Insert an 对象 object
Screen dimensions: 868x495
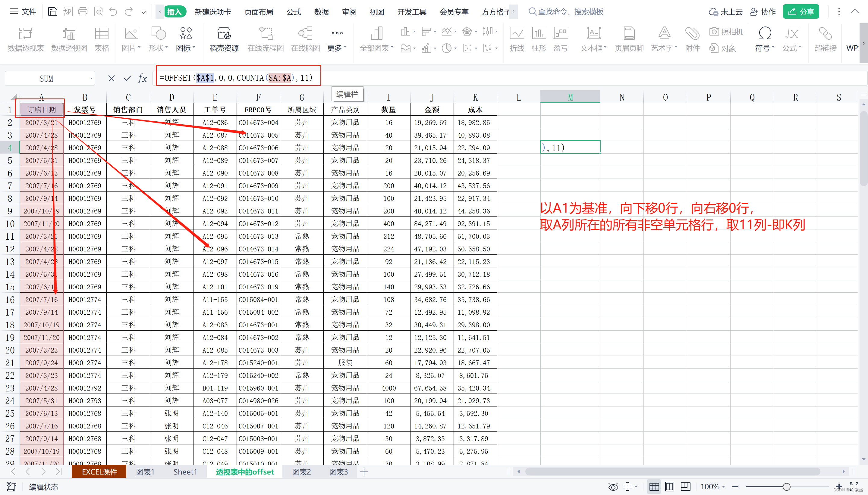(723, 48)
